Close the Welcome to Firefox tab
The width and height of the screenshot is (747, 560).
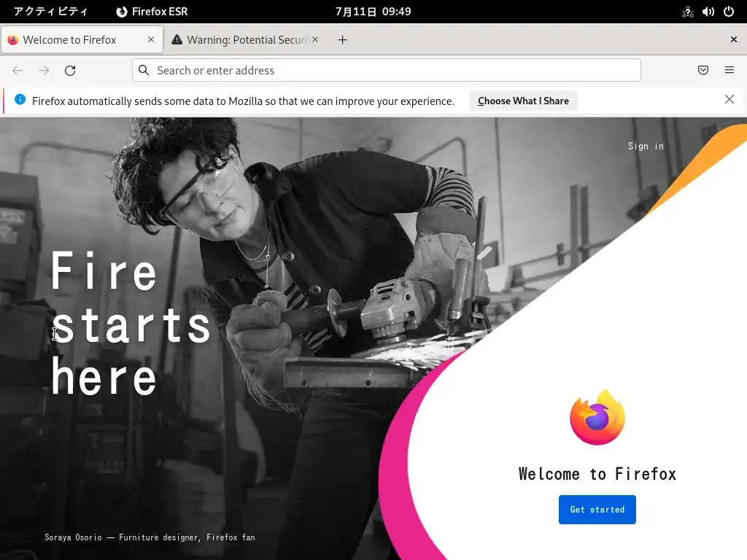pyautogui.click(x=151, y=39)
